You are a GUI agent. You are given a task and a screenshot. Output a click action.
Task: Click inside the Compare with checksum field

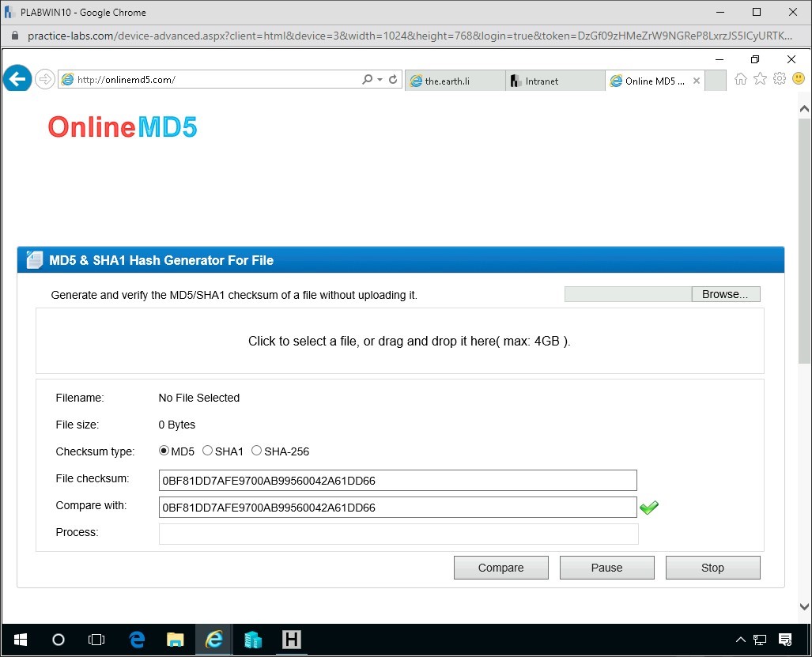(x=395, y=507)
